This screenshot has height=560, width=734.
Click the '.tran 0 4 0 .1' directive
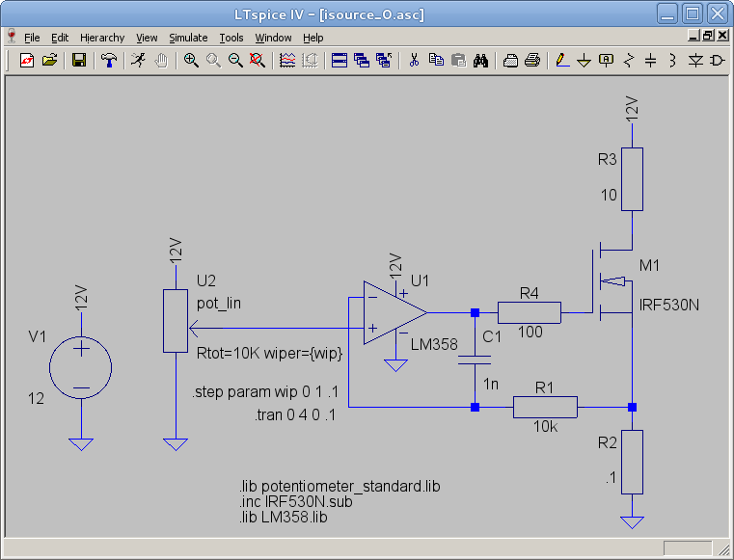295,415
